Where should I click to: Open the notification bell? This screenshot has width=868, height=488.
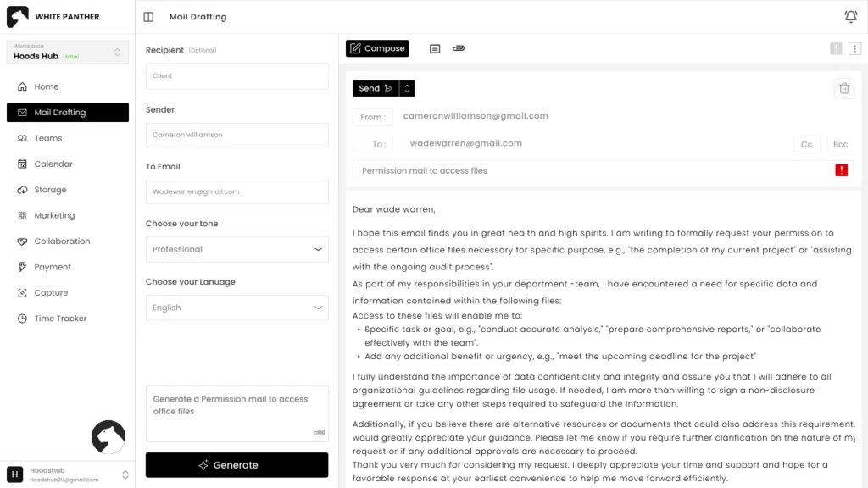click(x=850, y=16)
